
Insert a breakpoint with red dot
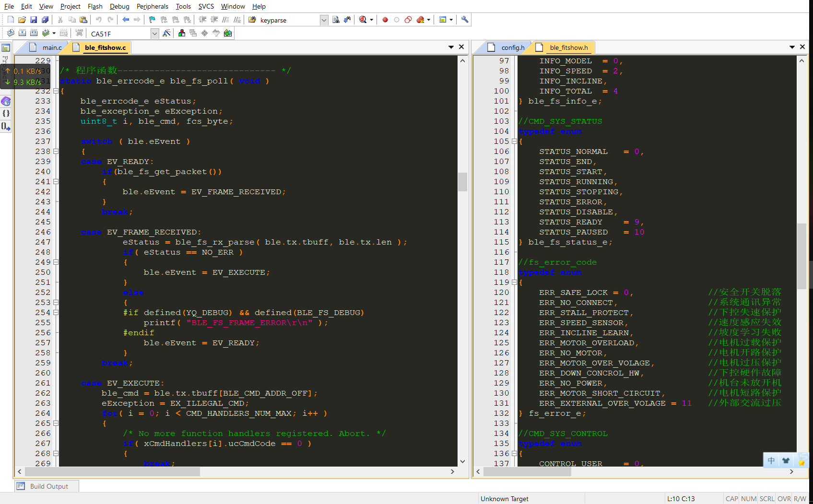(385, 20)
